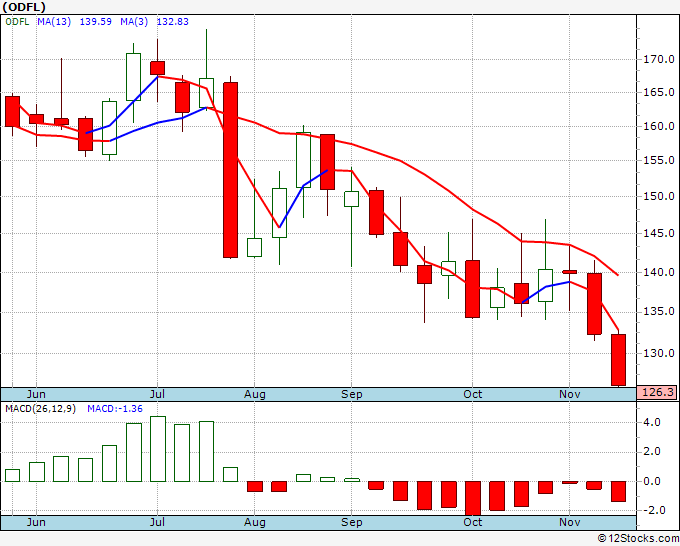This screenshot has height=546, width=680.
Task: Click Jun on the MACD panel time axis
Action: (36, 522)
